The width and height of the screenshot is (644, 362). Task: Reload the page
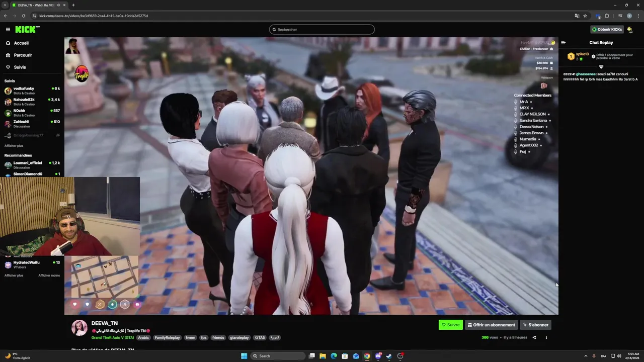[x=23, y=16]
